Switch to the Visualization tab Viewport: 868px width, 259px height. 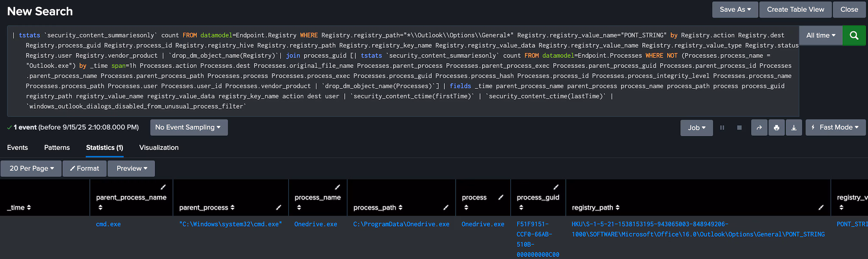click(159, 148)
